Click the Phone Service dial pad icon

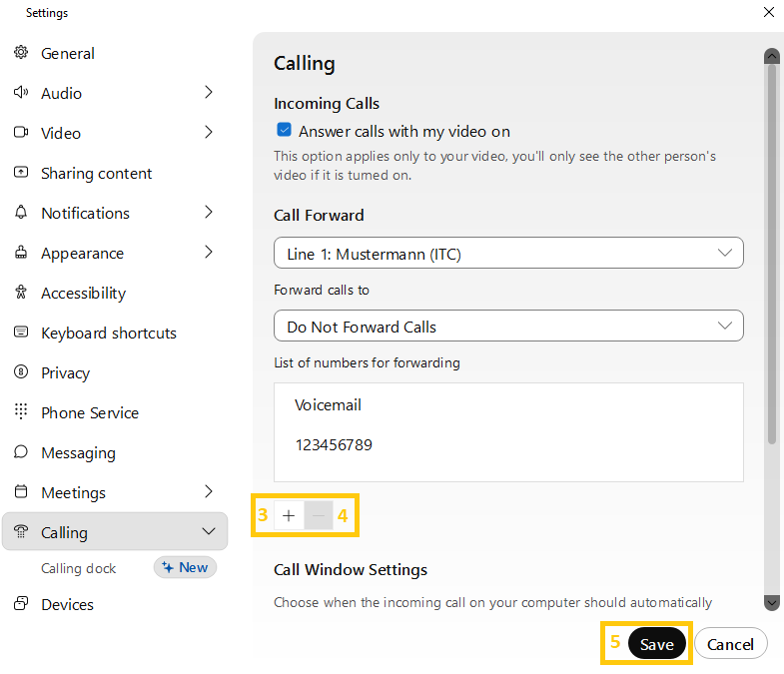pyautogui.click(x=21, y=412)
